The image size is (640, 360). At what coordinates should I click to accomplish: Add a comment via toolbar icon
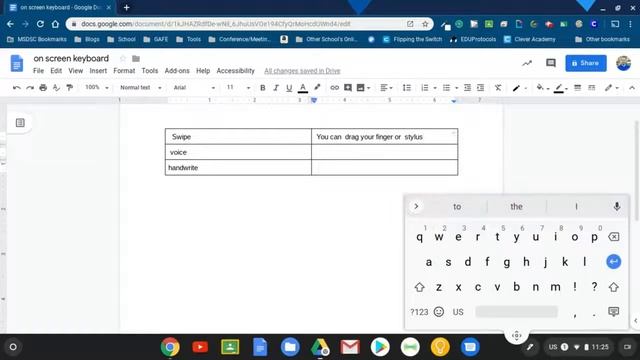(348, 88)
